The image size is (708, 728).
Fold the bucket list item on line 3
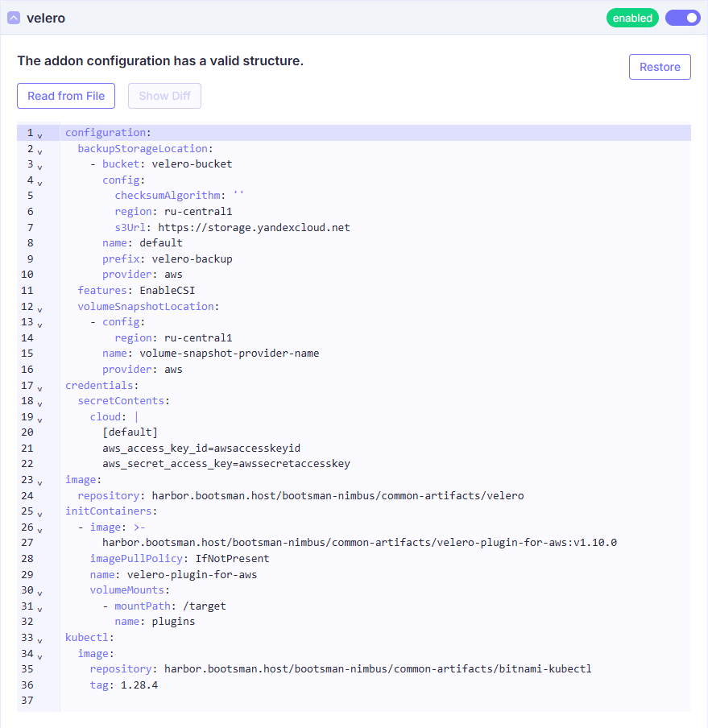[x=39, y=166]
